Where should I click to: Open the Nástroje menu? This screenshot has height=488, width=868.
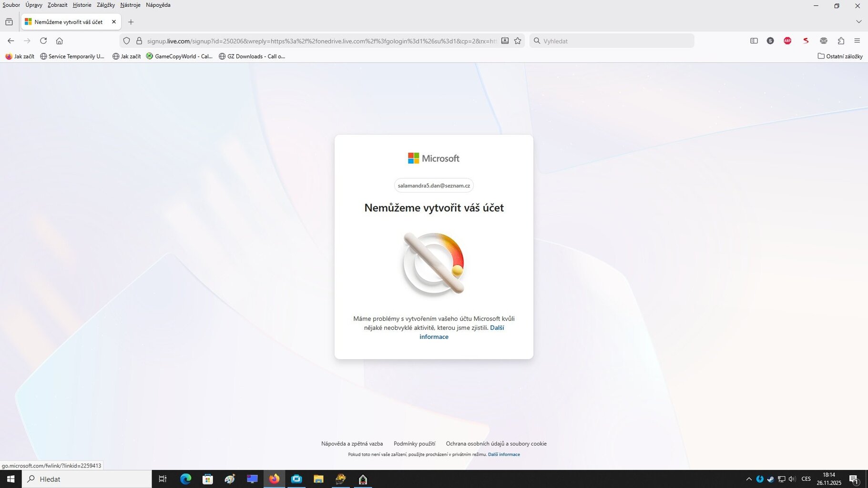click(x=130, y=5)
